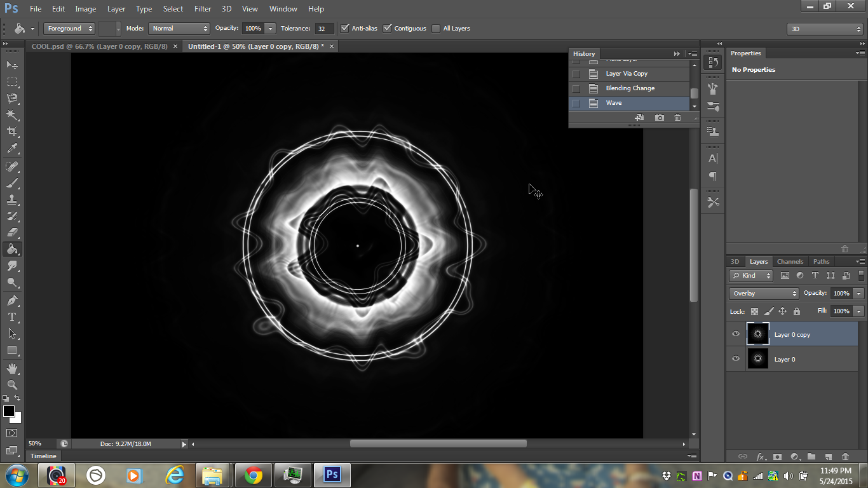
Task: Set the foreground color swatch
Action: (x=9, y=411)
